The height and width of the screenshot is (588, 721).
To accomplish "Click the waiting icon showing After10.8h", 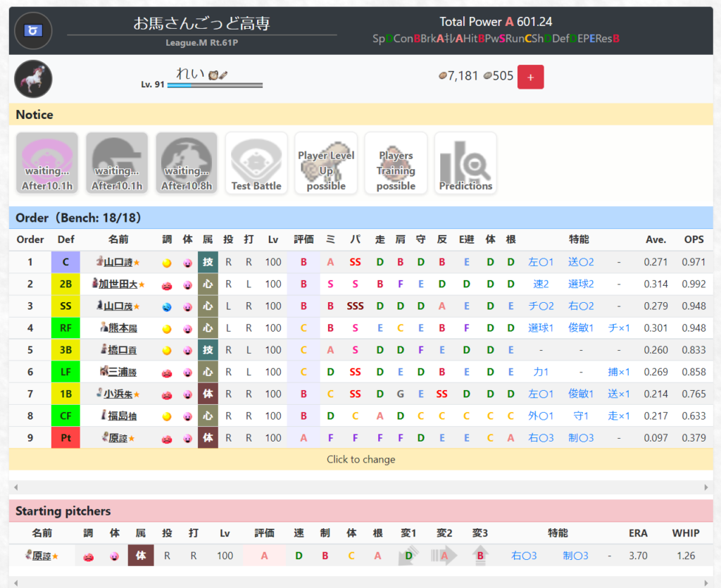I will (x=187, y=163).
